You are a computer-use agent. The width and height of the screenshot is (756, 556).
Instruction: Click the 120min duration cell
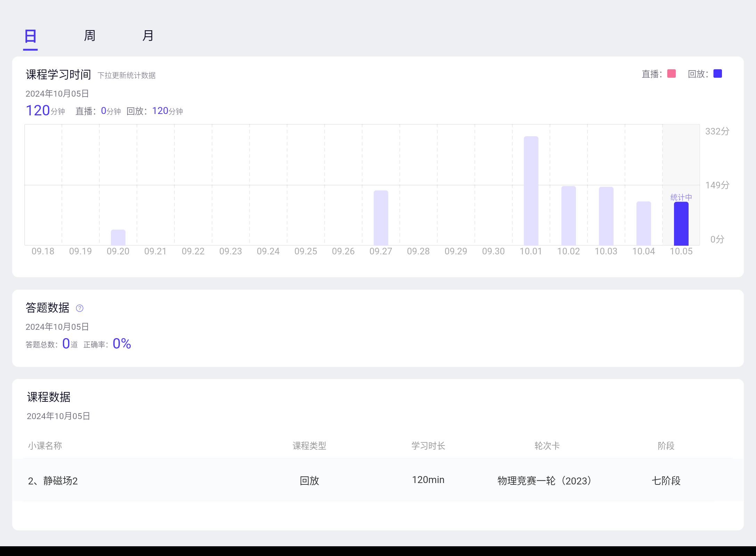(x=428, y=480)
